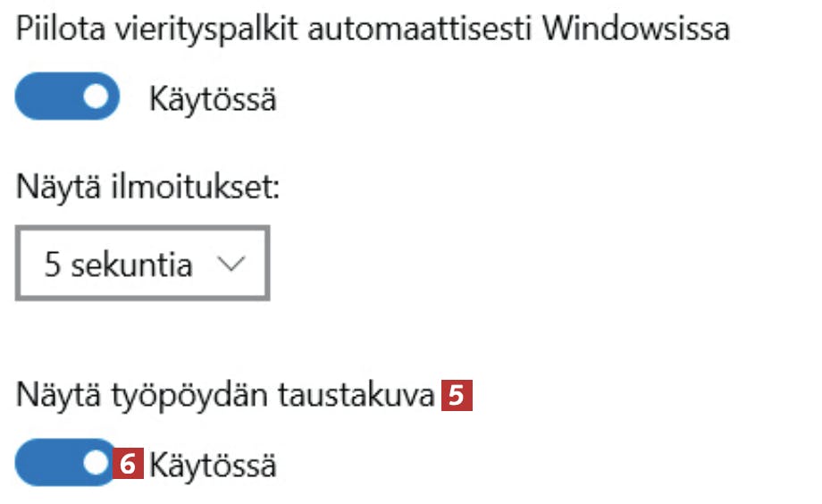Click the chevron arrow beside 5 sekuntia

[x=231, y=265]
